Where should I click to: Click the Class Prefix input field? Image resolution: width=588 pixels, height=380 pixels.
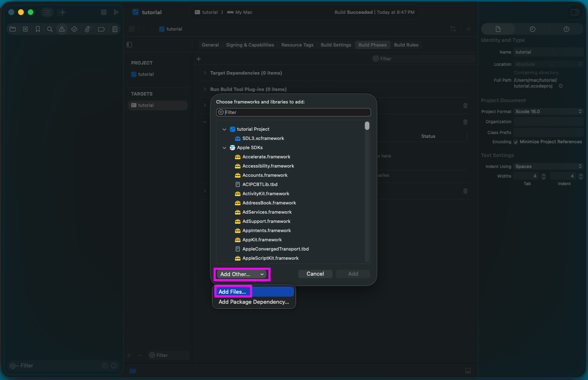pos(548,132)
